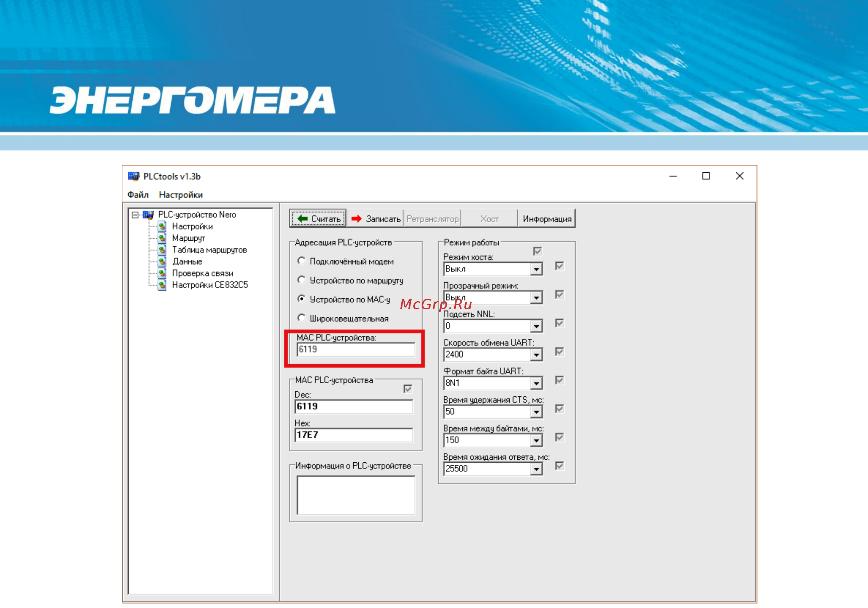Click the icon beside Таблица маршрутов

162,250
